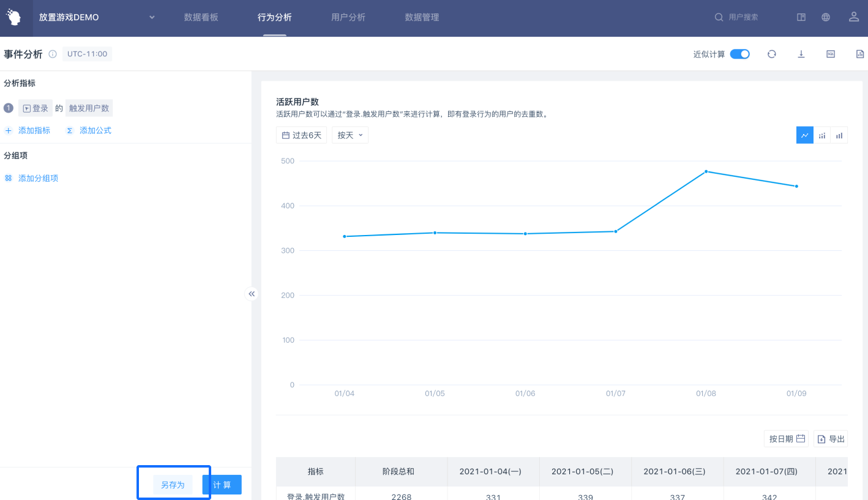868x500 pixels.
Task: Go to the 用户分析 tab
Action: (x=348, y=17)
